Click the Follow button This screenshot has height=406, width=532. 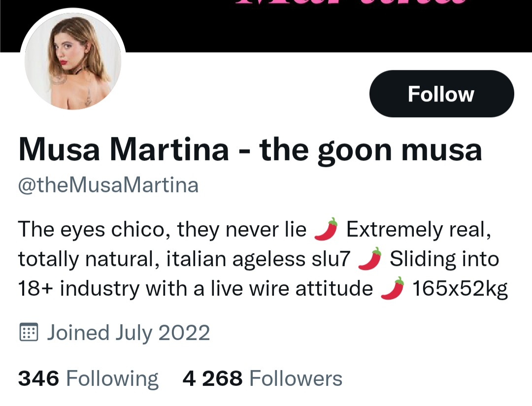[441, 94]
